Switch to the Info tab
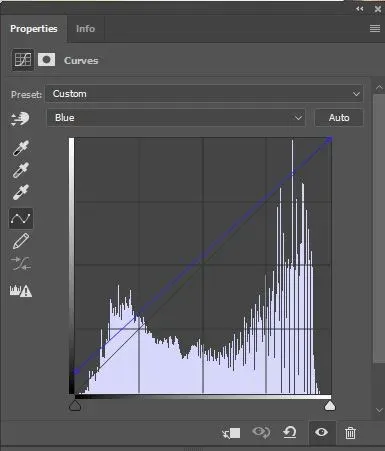The height and width of the screenshot is (451, 385). tap(85, 29)
